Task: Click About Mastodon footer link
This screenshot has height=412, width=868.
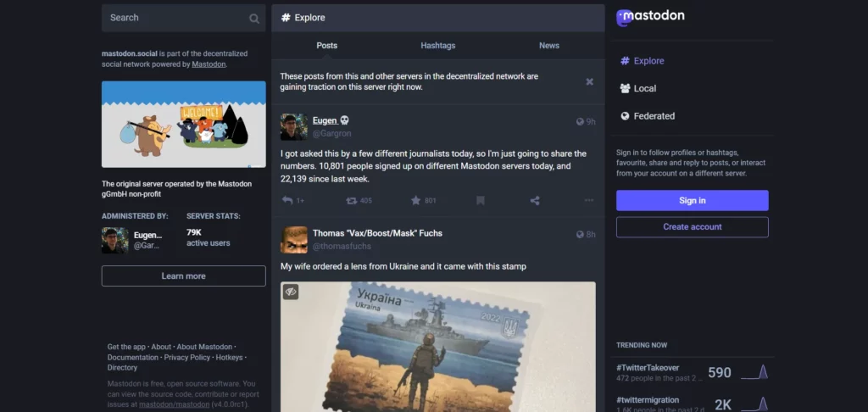Action: (x=204, y=348)
